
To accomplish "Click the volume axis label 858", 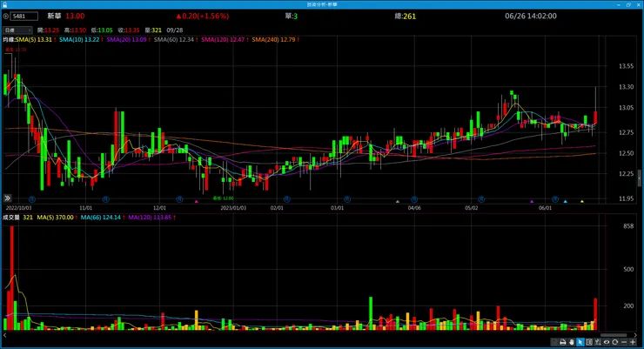I will [628, 225].
